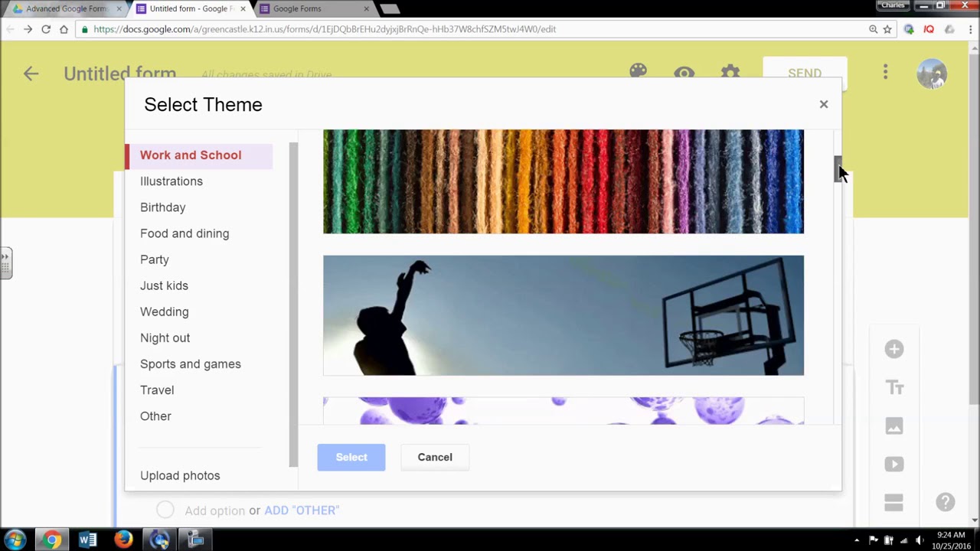This screenshot has width=980, height=551.
Task: Click the add question plus icon
Action: (894, 349)
